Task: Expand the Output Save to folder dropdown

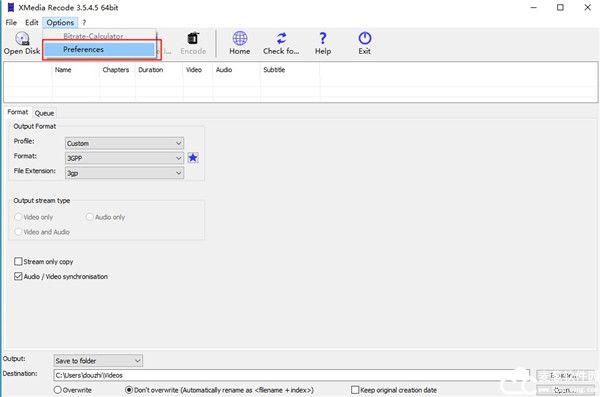Action: 98,360
